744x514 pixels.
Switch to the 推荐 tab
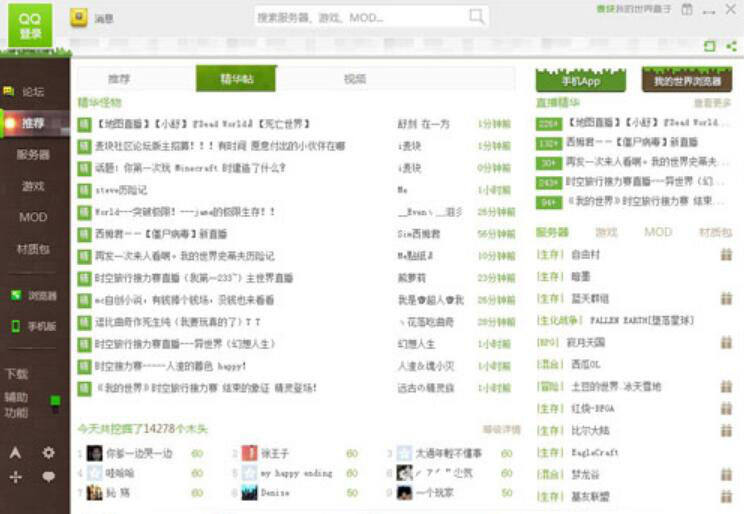pos(119,79)
